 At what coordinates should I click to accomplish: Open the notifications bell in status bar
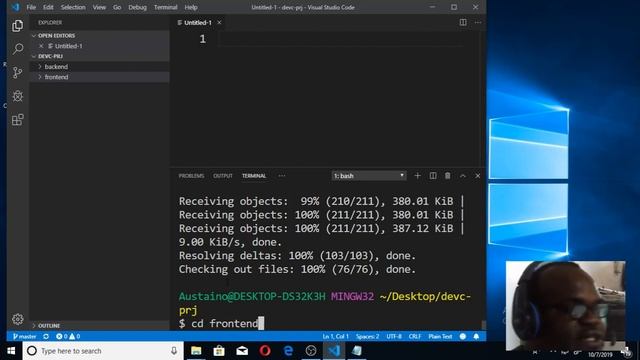click(476, 336)
